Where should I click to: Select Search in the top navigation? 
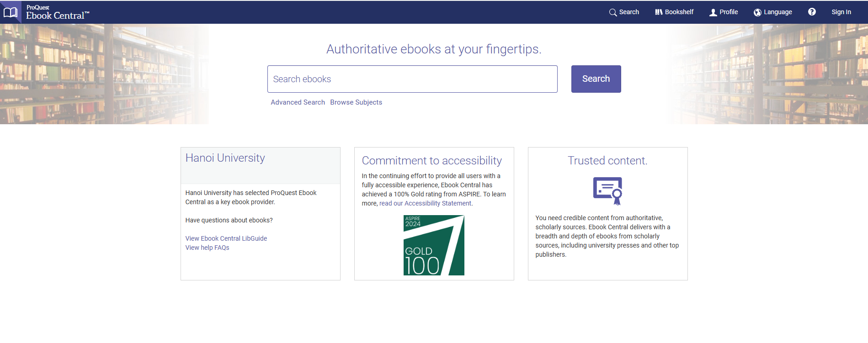coord(629,12)
